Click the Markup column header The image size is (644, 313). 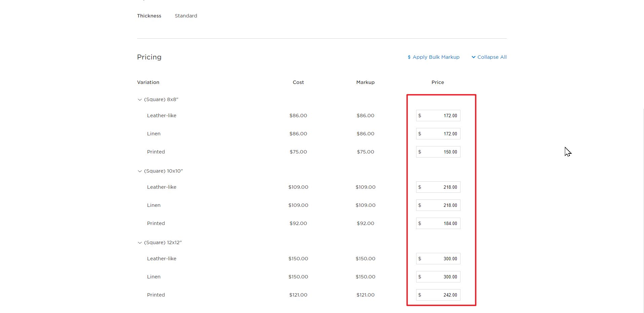[x=365, y=82]
